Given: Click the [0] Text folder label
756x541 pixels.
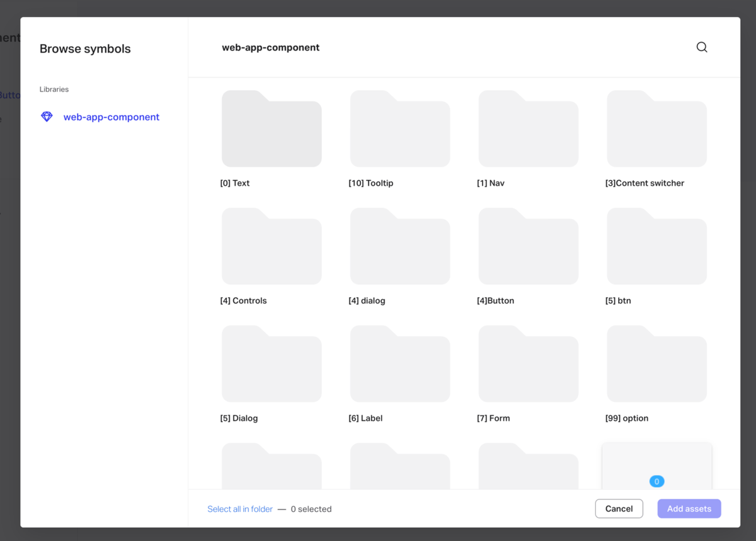Looking at the screenshot, I should pyautogui.click(x=235, y=183).
